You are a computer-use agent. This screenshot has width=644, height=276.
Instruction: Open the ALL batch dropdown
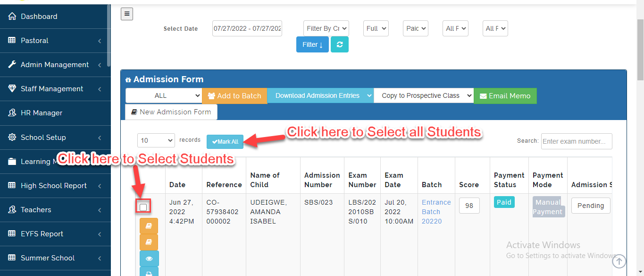pyautogui.click(x=164, y=95)
